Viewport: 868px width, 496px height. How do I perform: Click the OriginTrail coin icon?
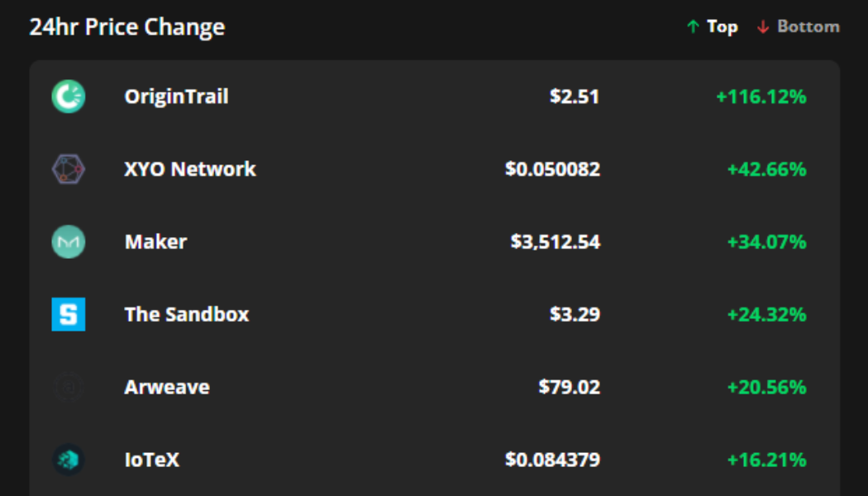(x=68, y=97)
